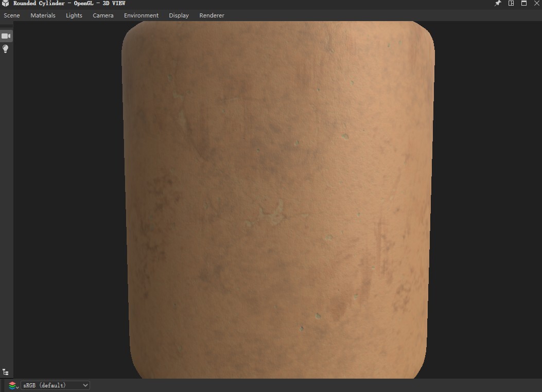
Task: Open the sRGB color profile dropdown
Action: 54,385
